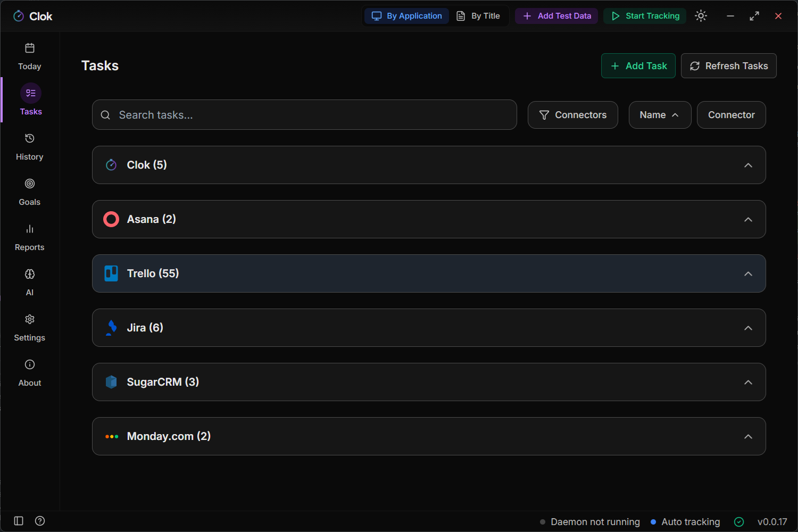Collapse the Jira (6) group chevron
The height and width of the screenshot is (532, 798).
pyautogui.click(x=748, y=328)
